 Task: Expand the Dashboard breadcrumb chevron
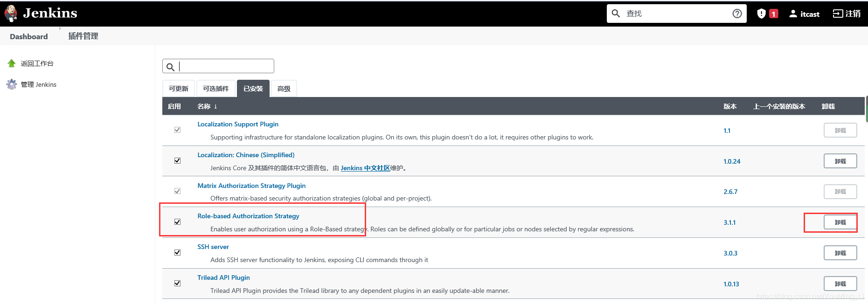click(60, 28)
